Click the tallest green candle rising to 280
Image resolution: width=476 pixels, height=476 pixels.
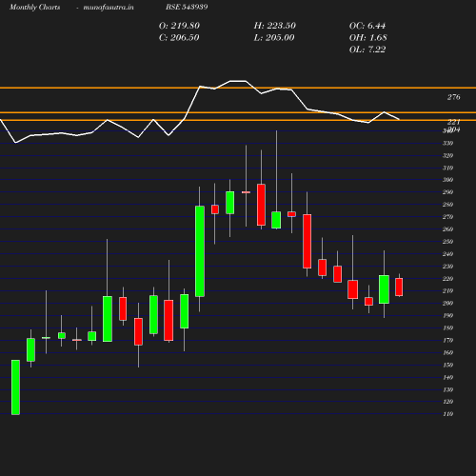[200, 251]
